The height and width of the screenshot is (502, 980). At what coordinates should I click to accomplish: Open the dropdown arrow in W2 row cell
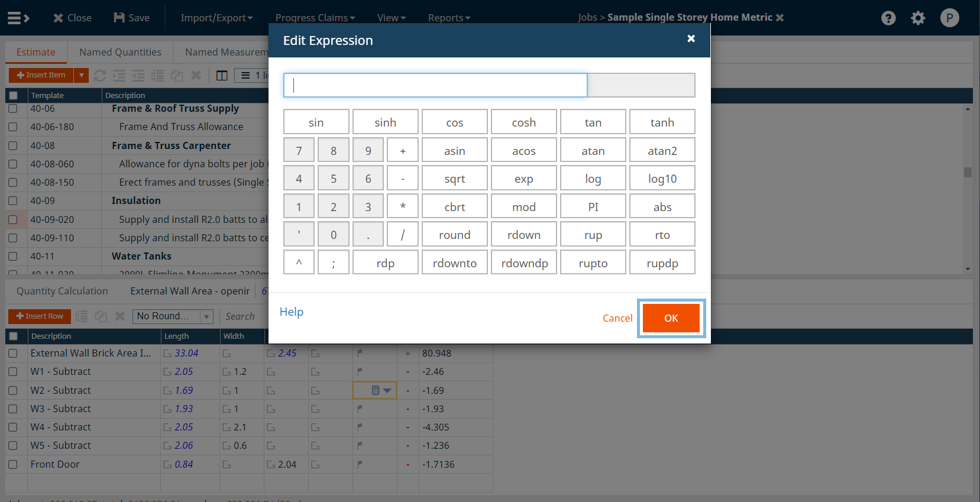(387, 390)
